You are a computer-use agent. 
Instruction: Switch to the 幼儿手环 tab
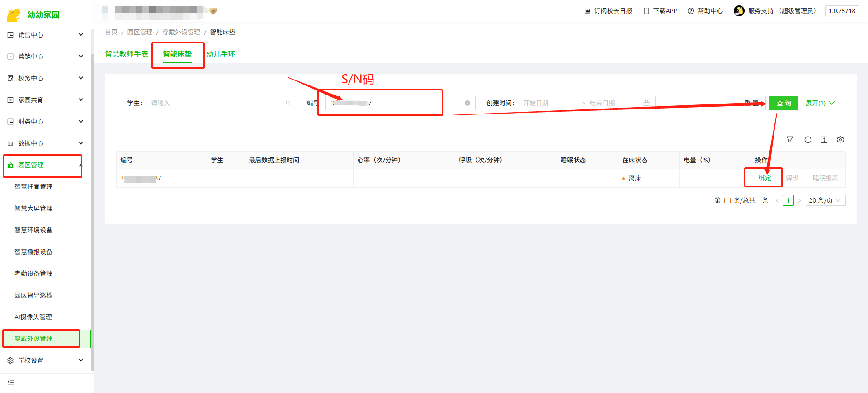pyautogui.click(x=221, y=54)
